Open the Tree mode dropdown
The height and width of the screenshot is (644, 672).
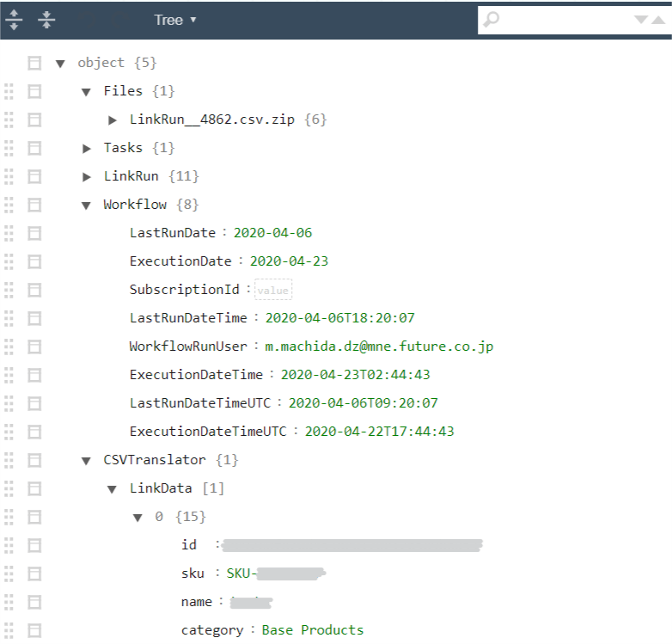pyautogui.click(x=174, y=20)
